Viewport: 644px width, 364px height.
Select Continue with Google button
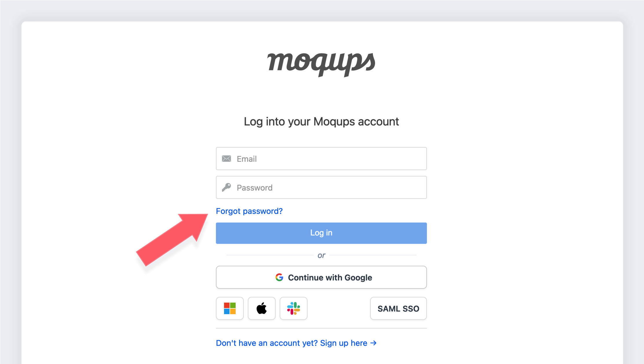pyautogui.click(x=321, y=277)
